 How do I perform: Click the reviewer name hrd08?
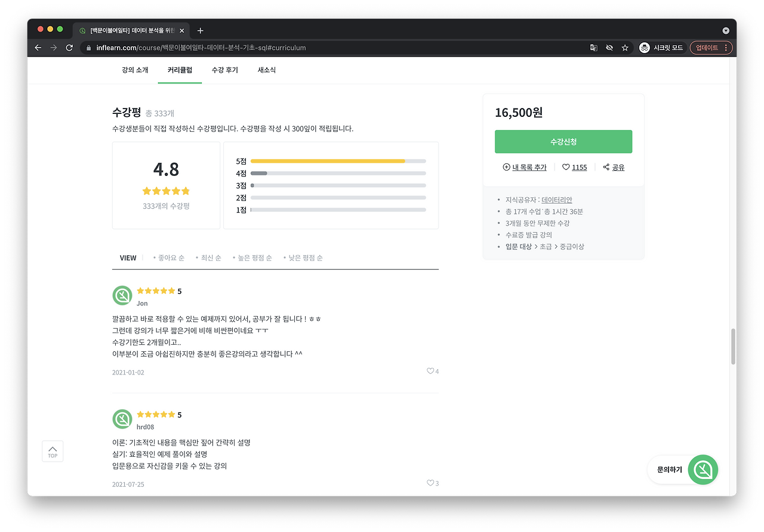click(145, 427)
